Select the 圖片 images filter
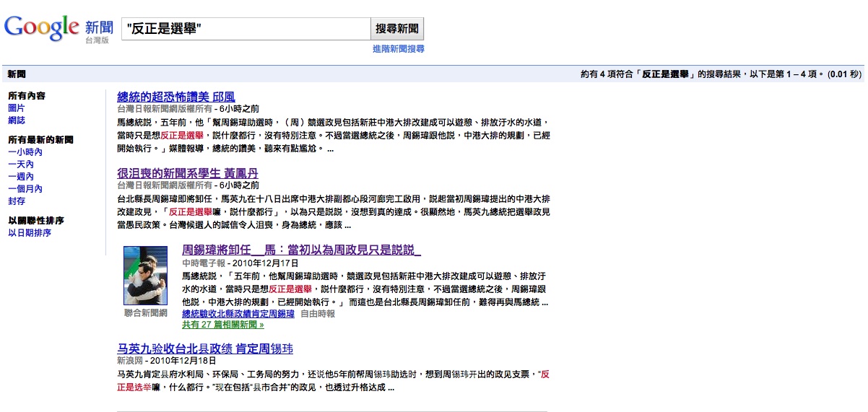This screenshot has width=868, height=412. tap(17, 108)
